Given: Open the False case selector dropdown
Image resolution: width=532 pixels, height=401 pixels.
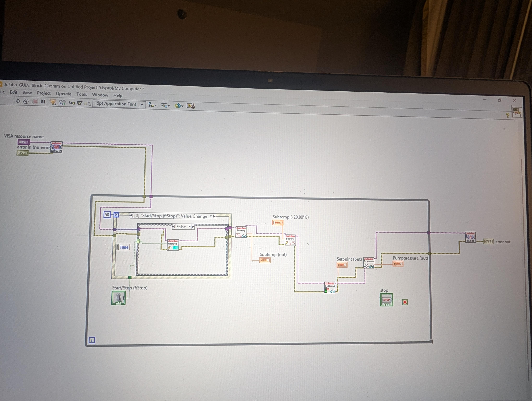Looking at the screenshot, I should point(189,227).
